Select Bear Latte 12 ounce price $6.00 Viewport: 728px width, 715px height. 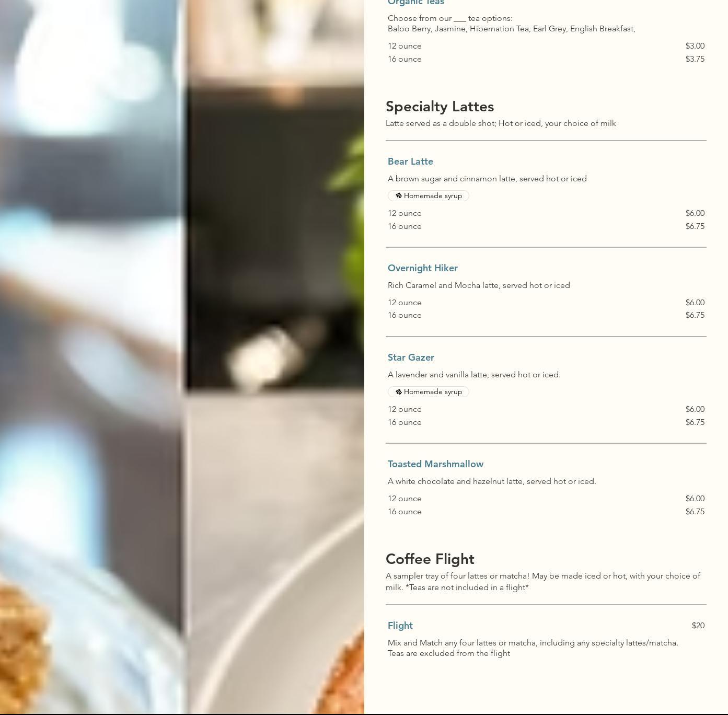point(695,213)
